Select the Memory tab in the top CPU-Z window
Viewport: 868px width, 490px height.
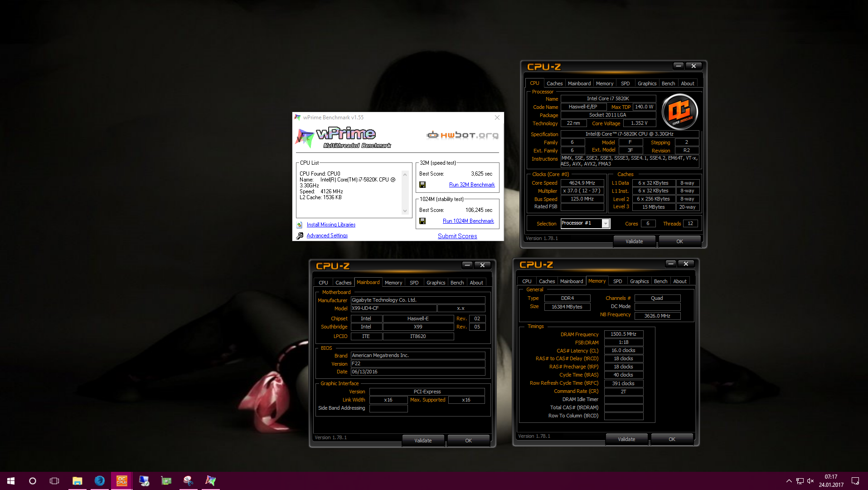coord(605,83)
